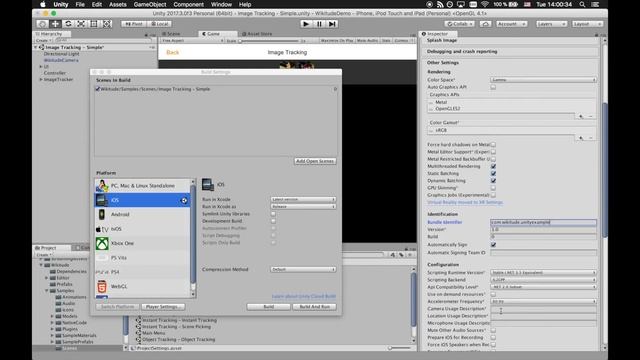Select the Scale tool in toolbar
This screenshot has height=360, width=640.
(x=81, y=24)
